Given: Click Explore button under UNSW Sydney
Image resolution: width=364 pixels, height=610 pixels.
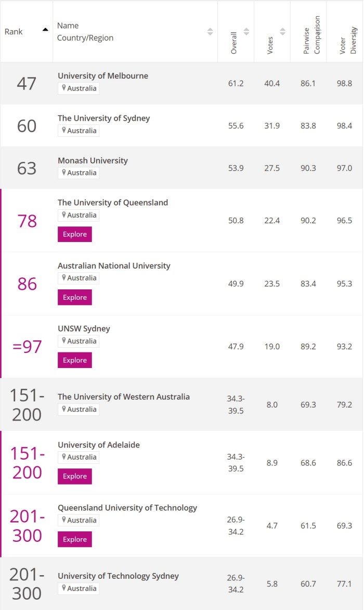Looking at the screenshot, I should 75,360.
